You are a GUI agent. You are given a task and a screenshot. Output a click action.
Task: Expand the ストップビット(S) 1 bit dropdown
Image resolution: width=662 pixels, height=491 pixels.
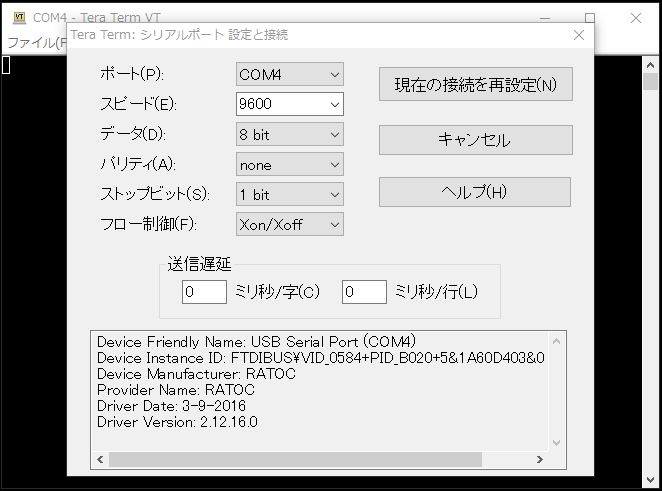(x=290, y=194)
